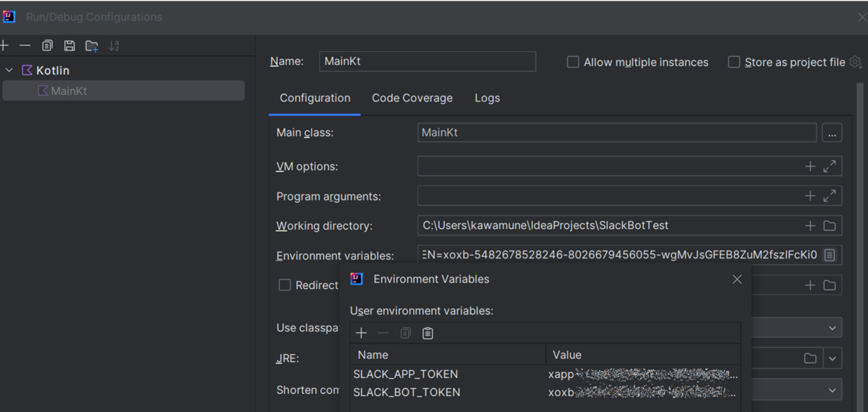Select MainKt in the configuration tree
Image resolution: width=868 pixels, height=412 pixels.
(x=123, y=91)
